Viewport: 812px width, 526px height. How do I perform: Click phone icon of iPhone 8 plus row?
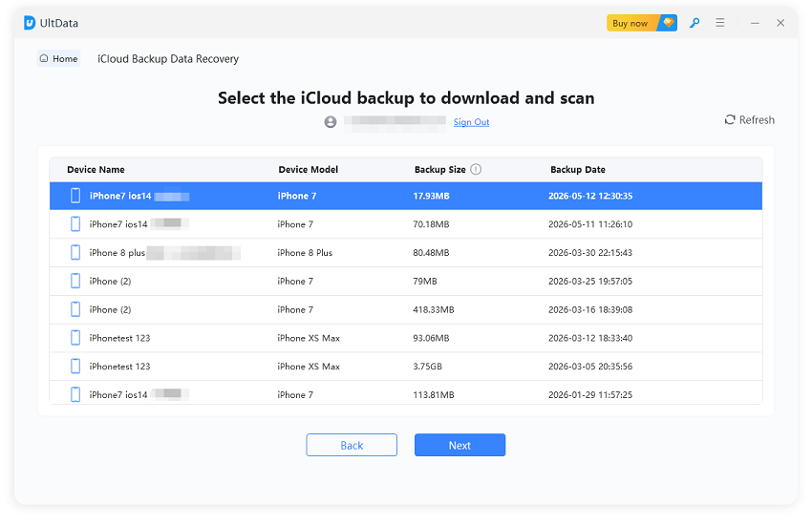[75, 253]
